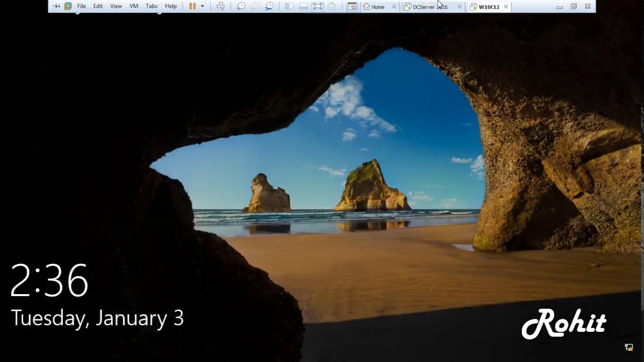644x362 pixels.
Task: Open the Edit menu
Action: click(x=98, y=7)
